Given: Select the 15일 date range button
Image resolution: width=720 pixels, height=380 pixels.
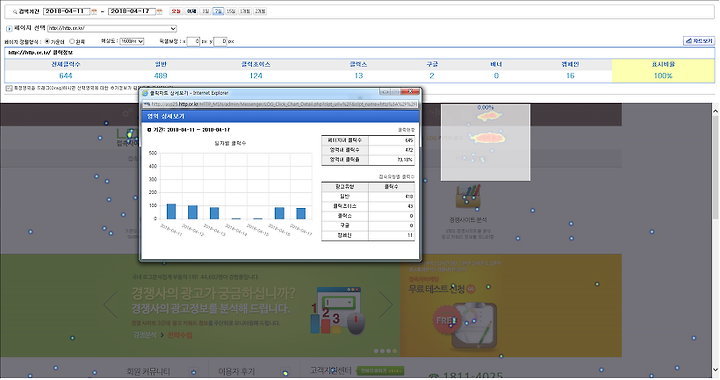Looking at the screenshot, I should tap(231, 11).
